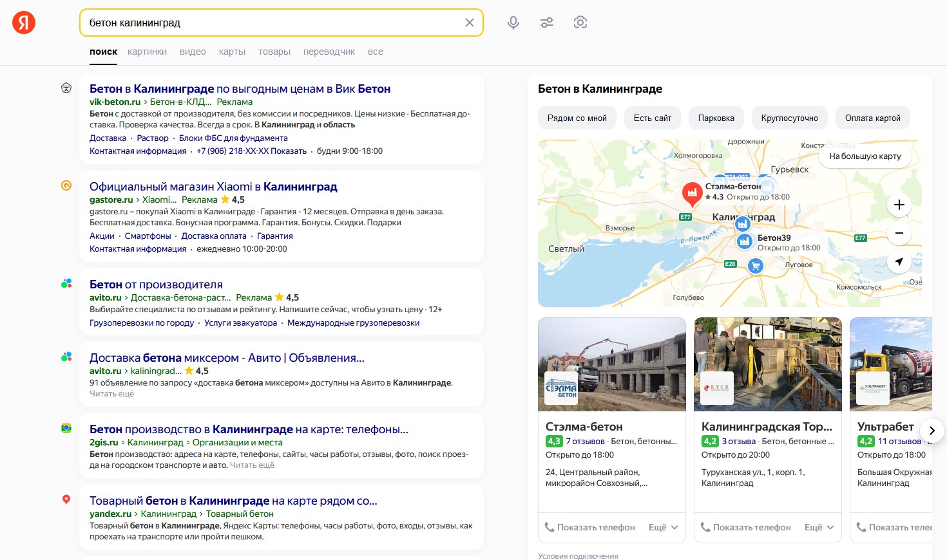Open Бетон в Калининграде Вик Бетон result
The image size is (947, 560).
240,89
